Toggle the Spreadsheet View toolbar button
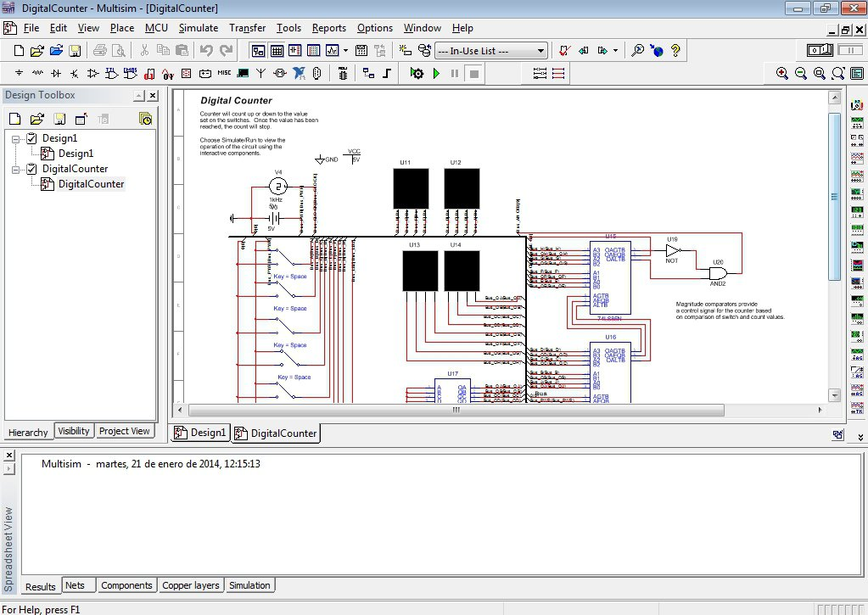 pos(276,51)
